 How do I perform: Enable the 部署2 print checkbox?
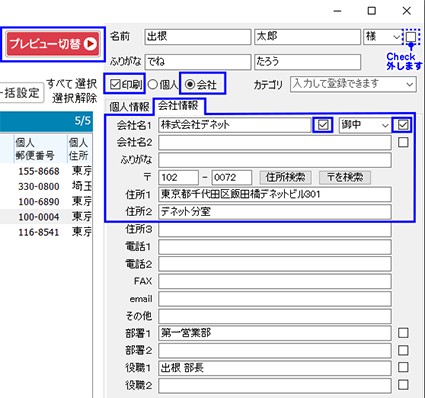click(x=403, y=350)
